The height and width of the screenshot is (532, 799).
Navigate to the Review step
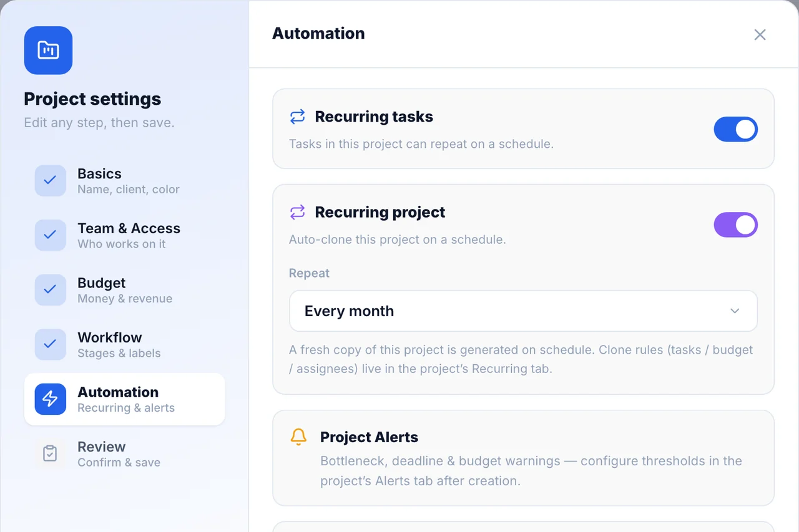point(124,453)
